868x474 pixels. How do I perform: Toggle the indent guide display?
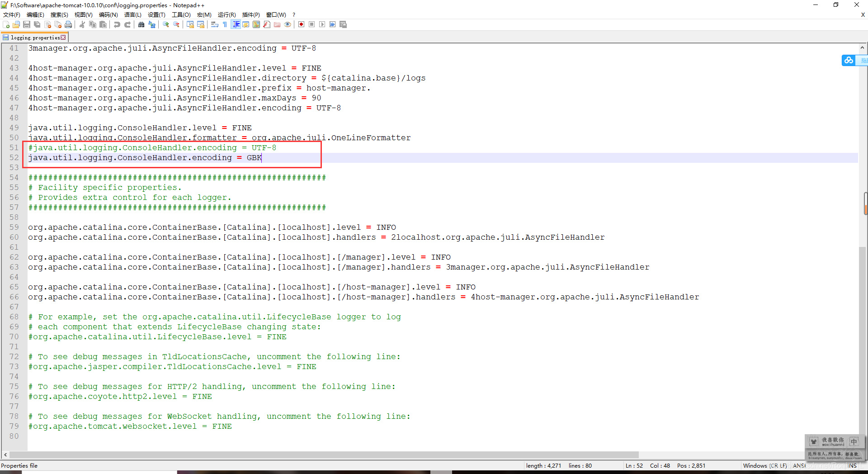pyautogui.click(x=236, y=24)
